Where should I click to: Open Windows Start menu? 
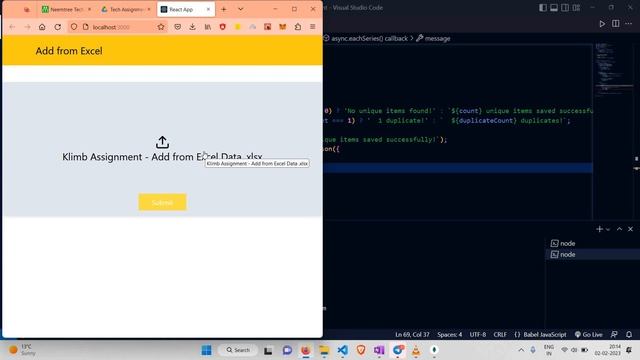pyautogui.click(x=207, y=350)
